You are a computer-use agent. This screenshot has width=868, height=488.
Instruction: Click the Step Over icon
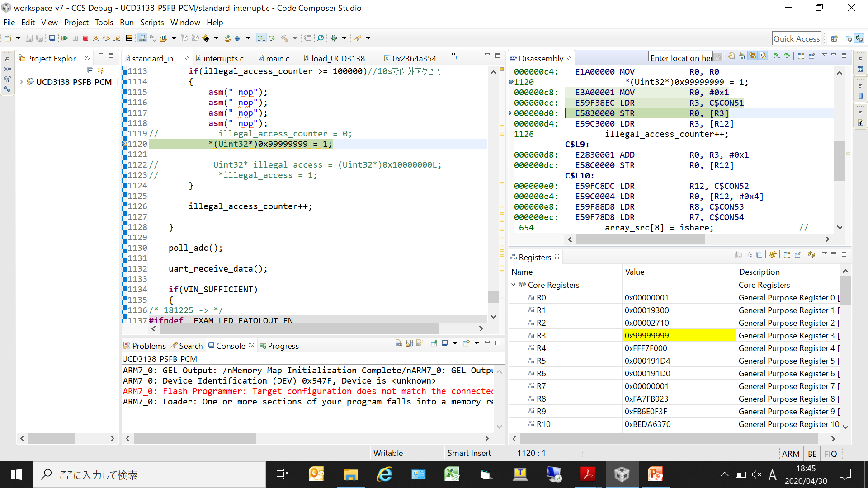(x=106, y=38)
